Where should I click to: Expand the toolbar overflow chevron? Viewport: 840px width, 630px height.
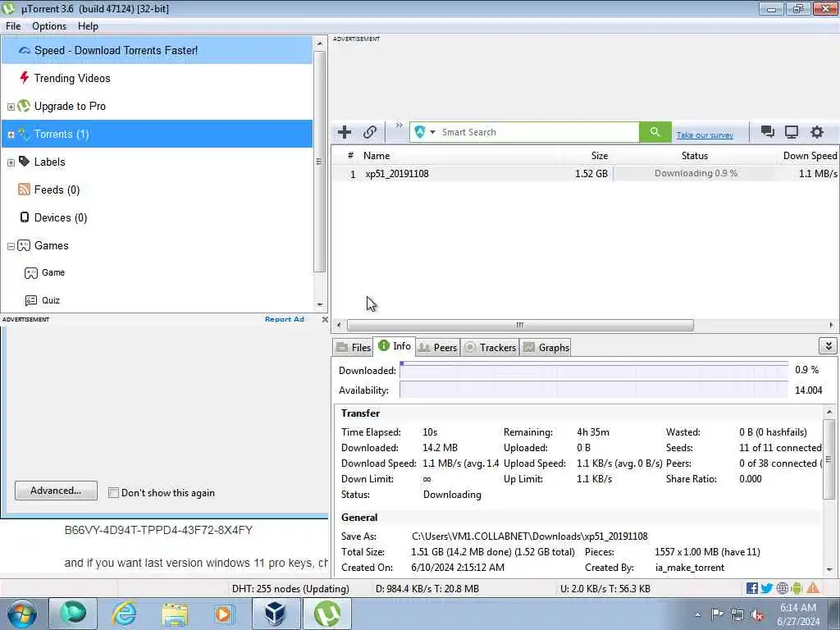399,126
